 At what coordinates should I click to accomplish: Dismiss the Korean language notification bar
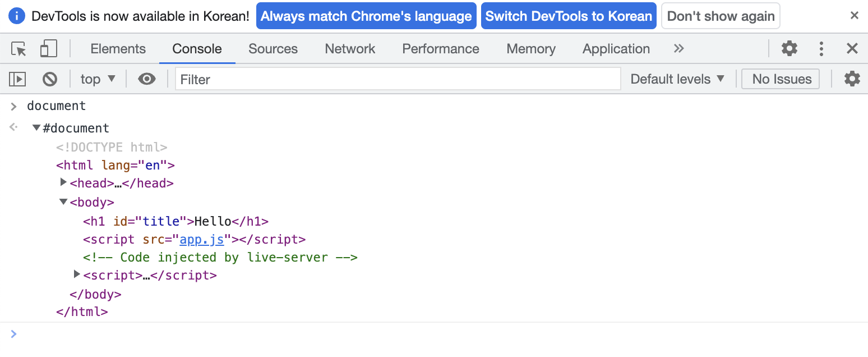click(x=854, y=16)
